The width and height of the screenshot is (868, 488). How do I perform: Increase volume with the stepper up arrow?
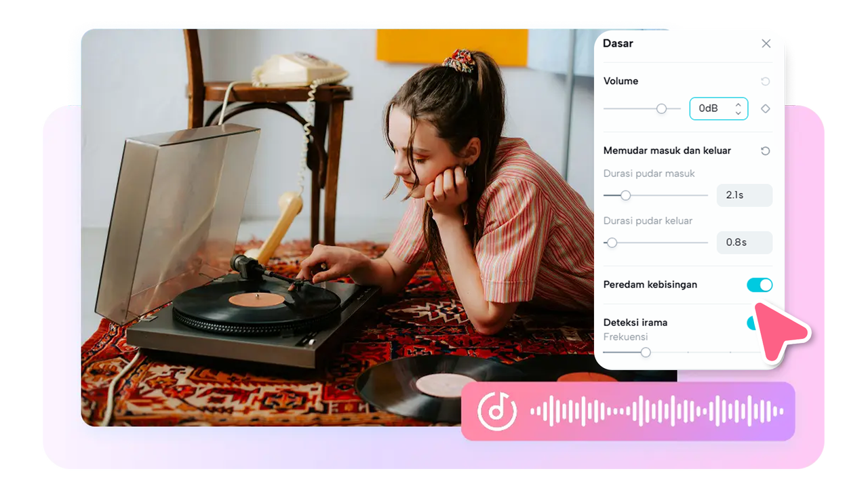click(x=738, y=105)
